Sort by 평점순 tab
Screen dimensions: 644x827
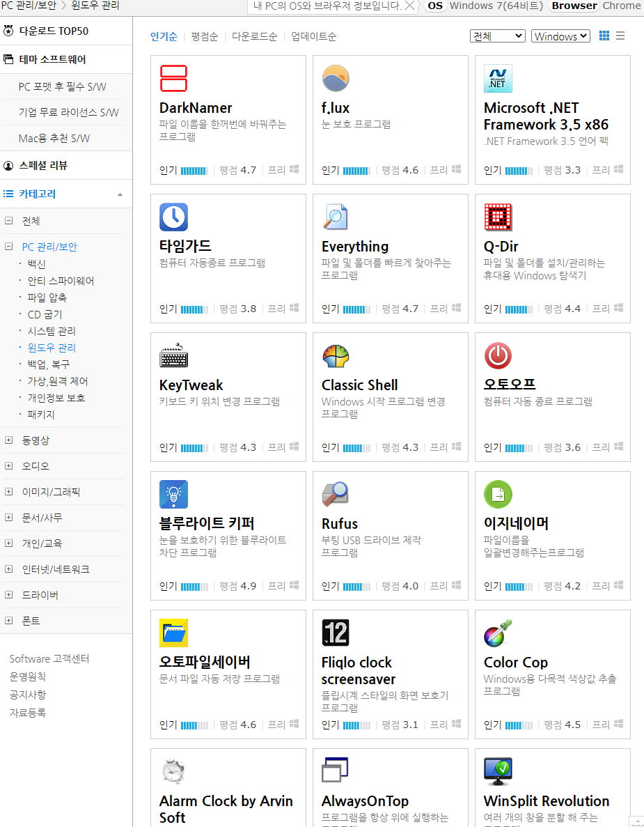(x=205, y=36)
